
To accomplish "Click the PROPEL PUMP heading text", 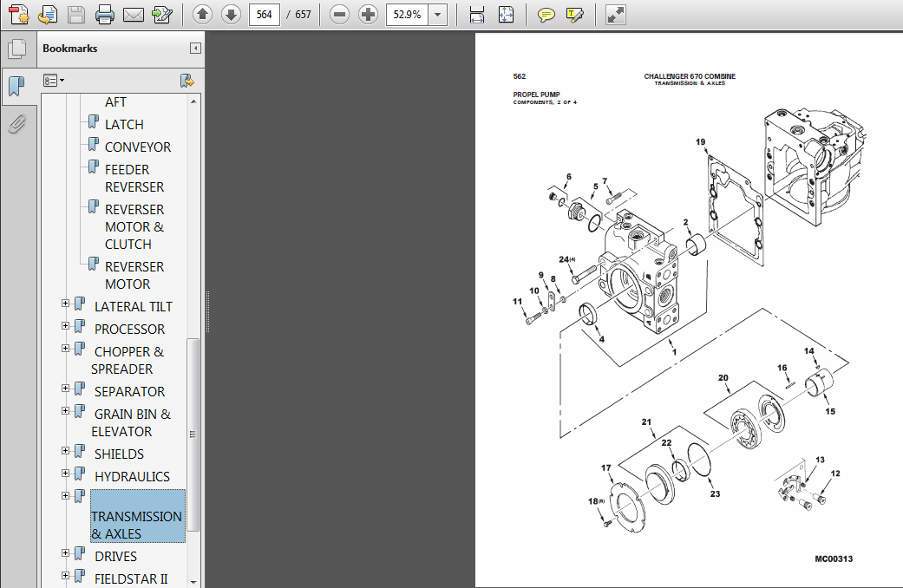I will click(x=536, y=95).
